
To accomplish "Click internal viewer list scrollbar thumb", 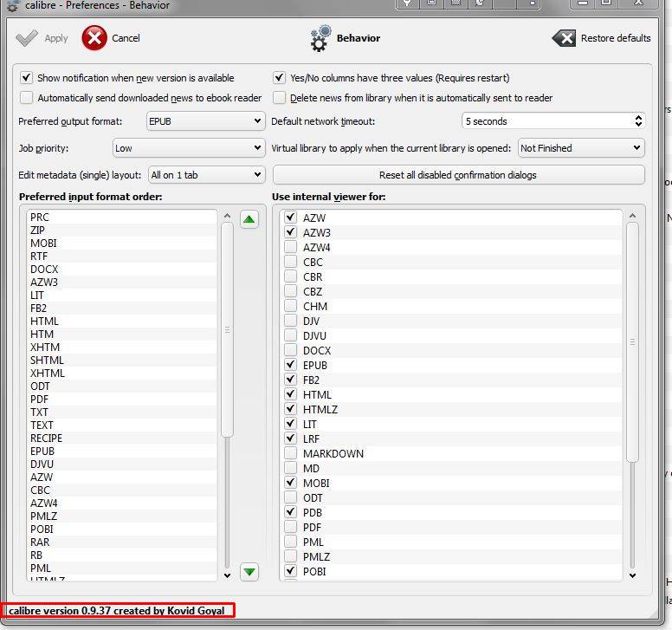I will pyautogui.click(x=632, y=341).
